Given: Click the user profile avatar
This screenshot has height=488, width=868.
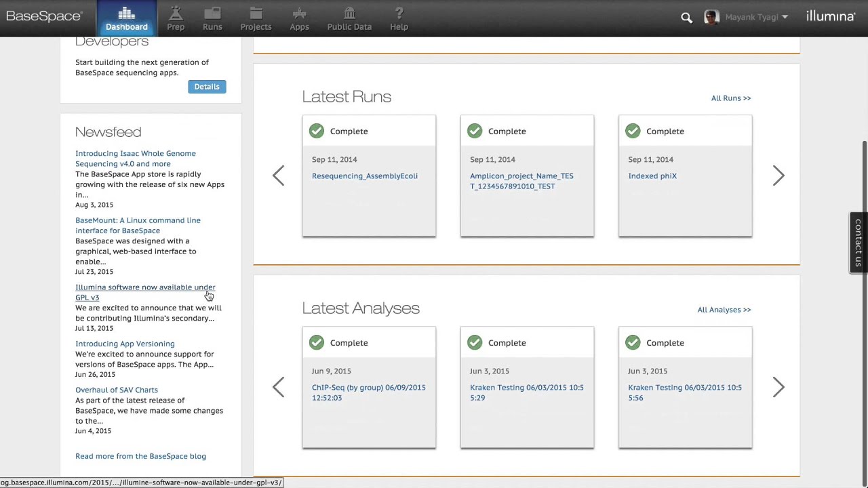Looking at the screenshot, I should click(x=711, y=17).
